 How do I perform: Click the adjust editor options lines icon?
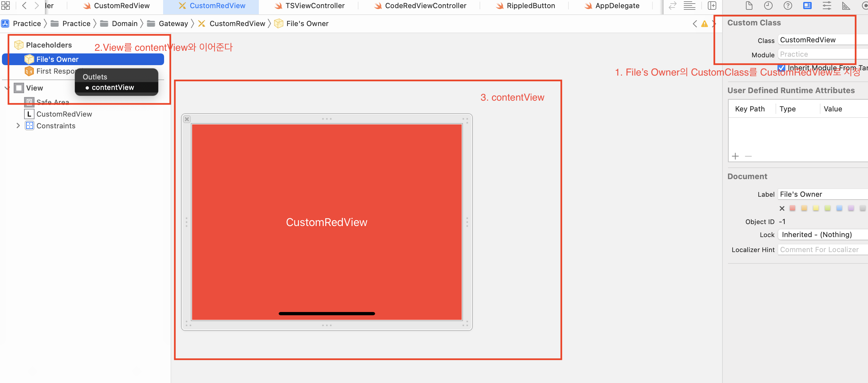[x=689, y=6]
